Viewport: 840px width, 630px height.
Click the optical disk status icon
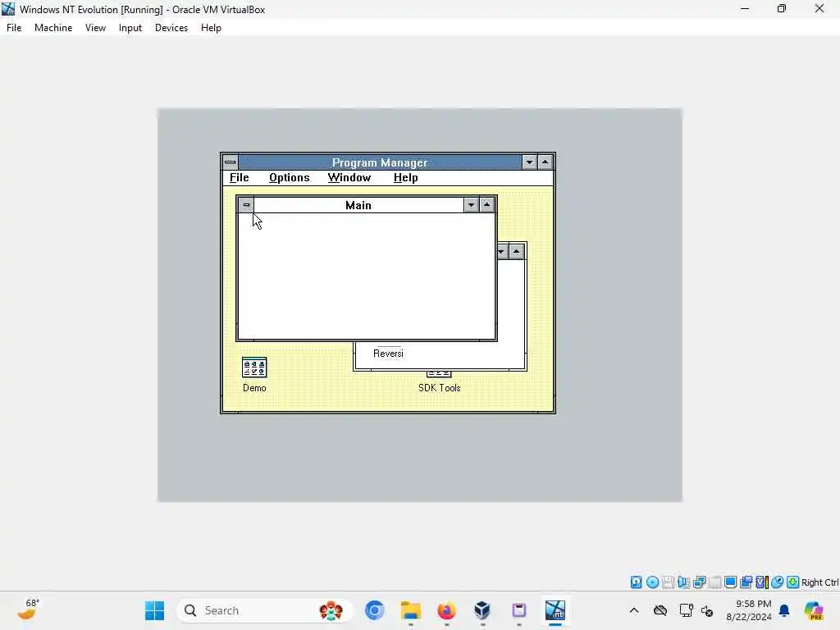point(652,582)
